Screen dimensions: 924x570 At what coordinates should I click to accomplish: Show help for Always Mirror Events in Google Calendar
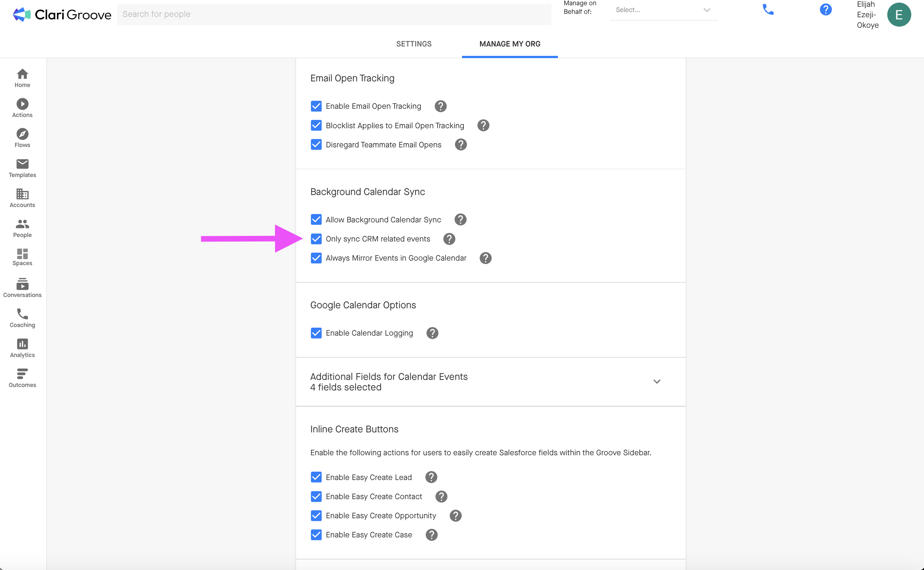pos(485,258)
